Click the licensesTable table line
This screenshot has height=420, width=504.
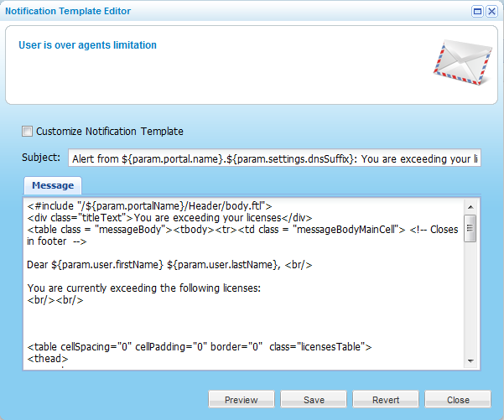coord(200,347)
